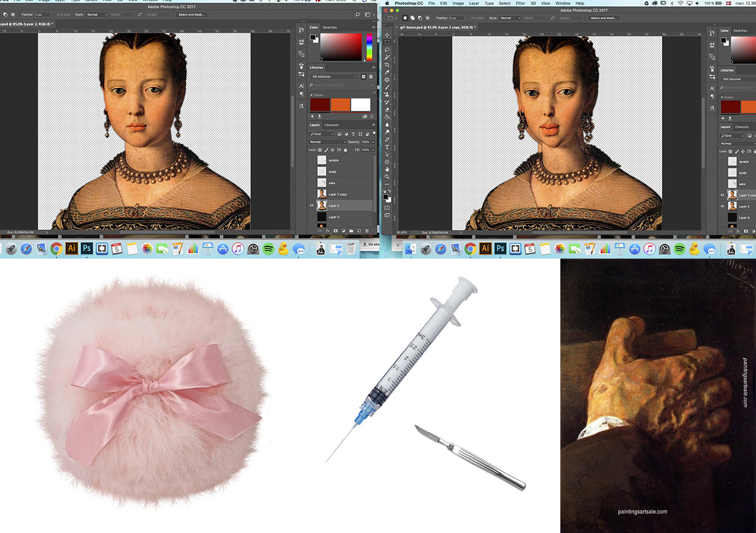Select the Eyedropper tool in right window

tap(387, 72)
